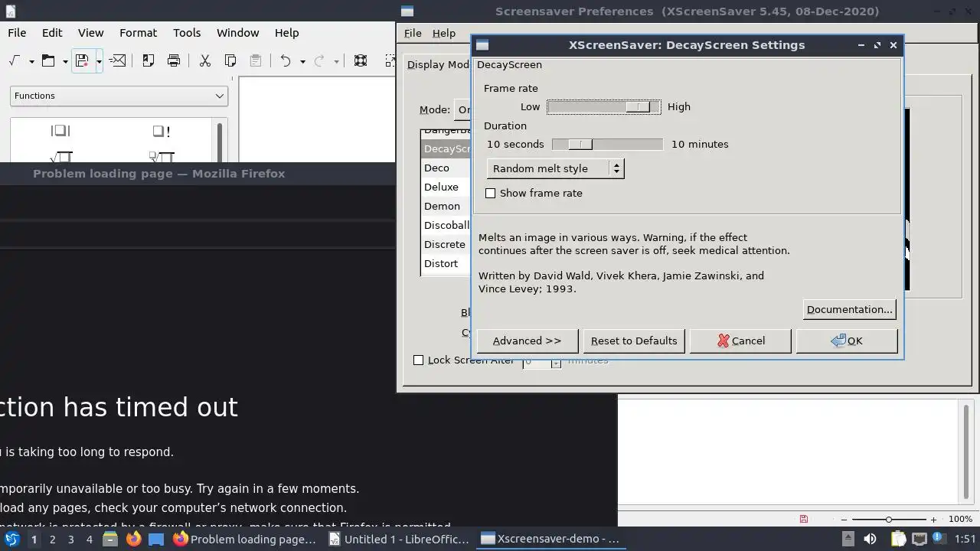Open the Undo history dropdown arrow
This screenshot has width=980, height=551.
pos(302,61)
